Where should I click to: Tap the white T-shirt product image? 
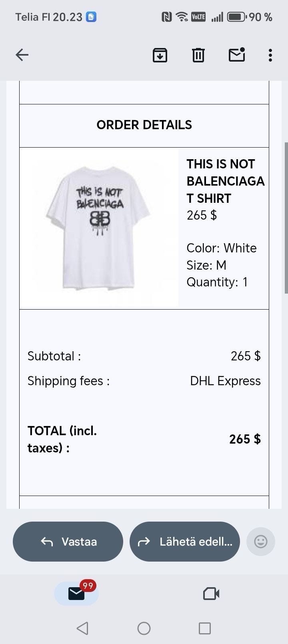coord(99,228)
